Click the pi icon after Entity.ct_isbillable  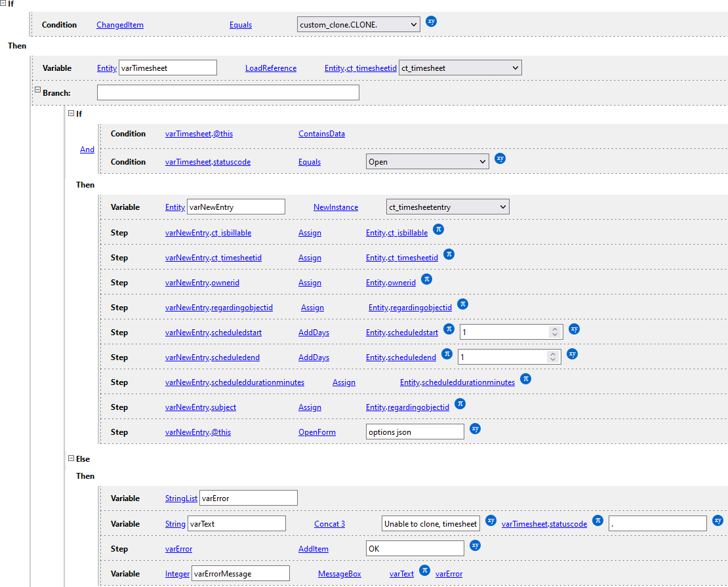[439, 230]
